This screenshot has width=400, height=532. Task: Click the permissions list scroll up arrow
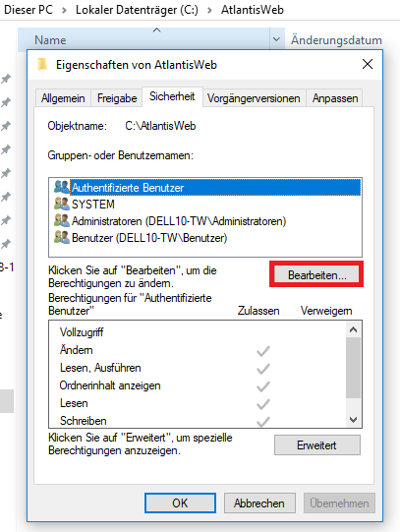[x=353, y=329]
